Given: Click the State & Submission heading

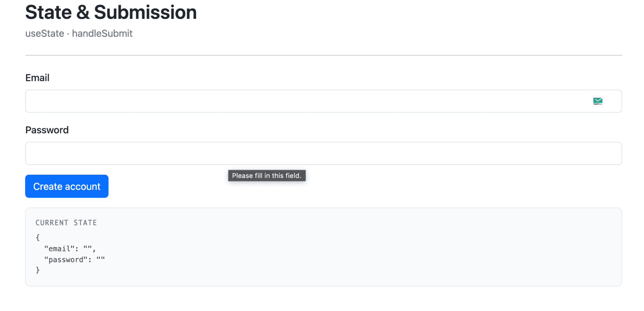Looking at the screenshot, I should (111, 12).
